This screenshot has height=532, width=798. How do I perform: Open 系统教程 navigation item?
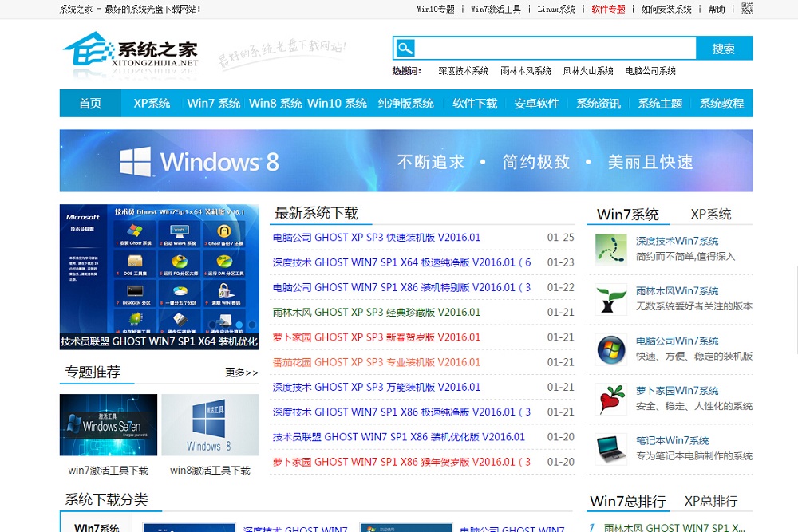point(721,103)
